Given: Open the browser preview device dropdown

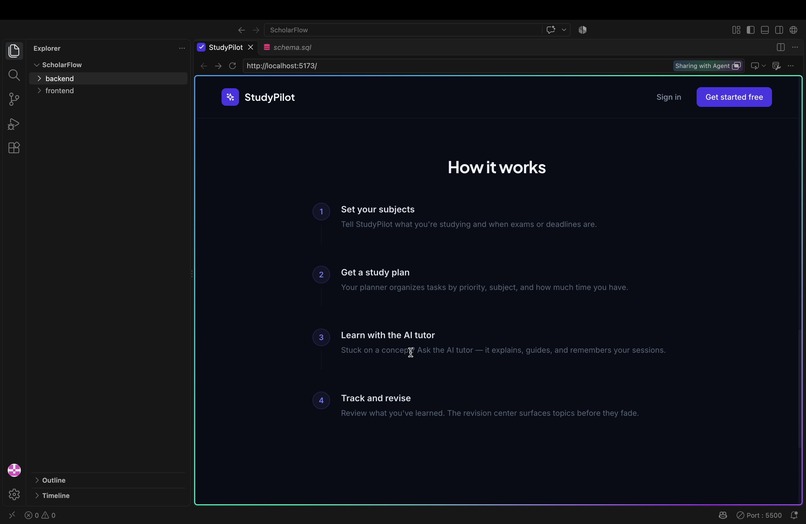Looking at the screenshot, I should (x=758, y=66).
